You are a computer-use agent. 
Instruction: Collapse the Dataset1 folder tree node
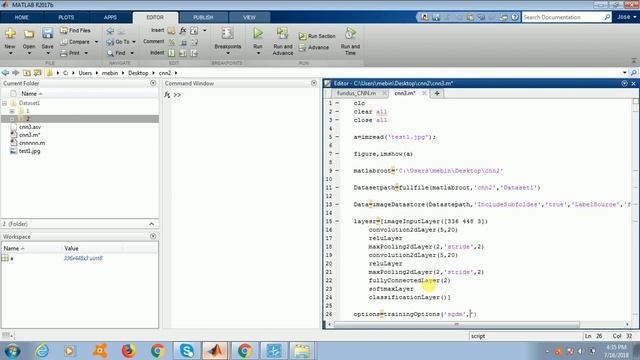(4, 103)
